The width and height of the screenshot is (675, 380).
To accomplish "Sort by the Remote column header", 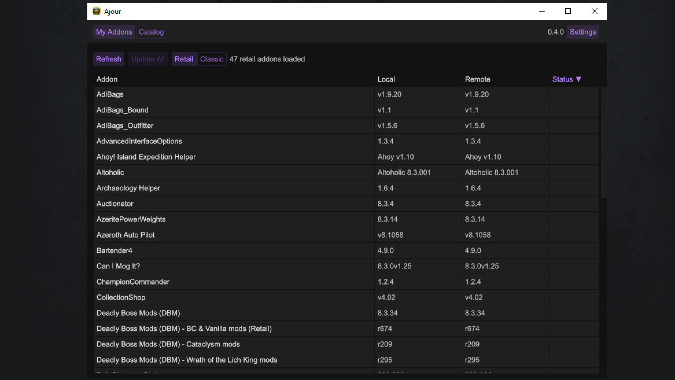I will click(x=477, y=79).
